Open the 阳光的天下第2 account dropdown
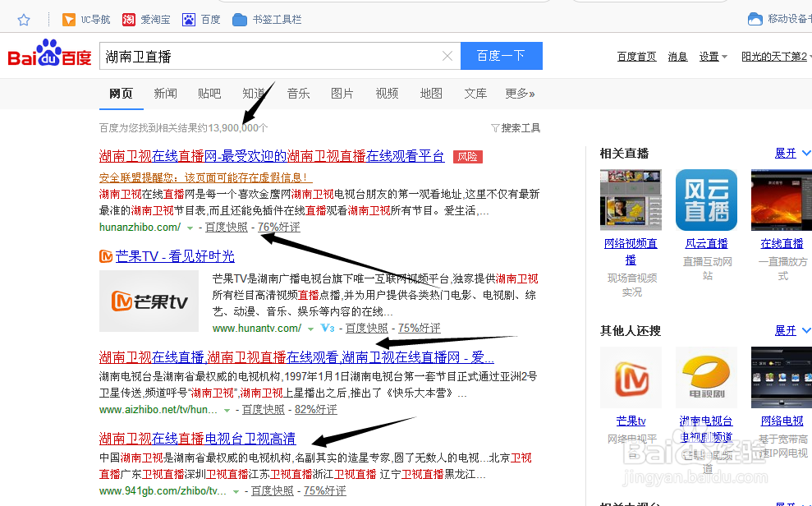 [x=776, y=57]
